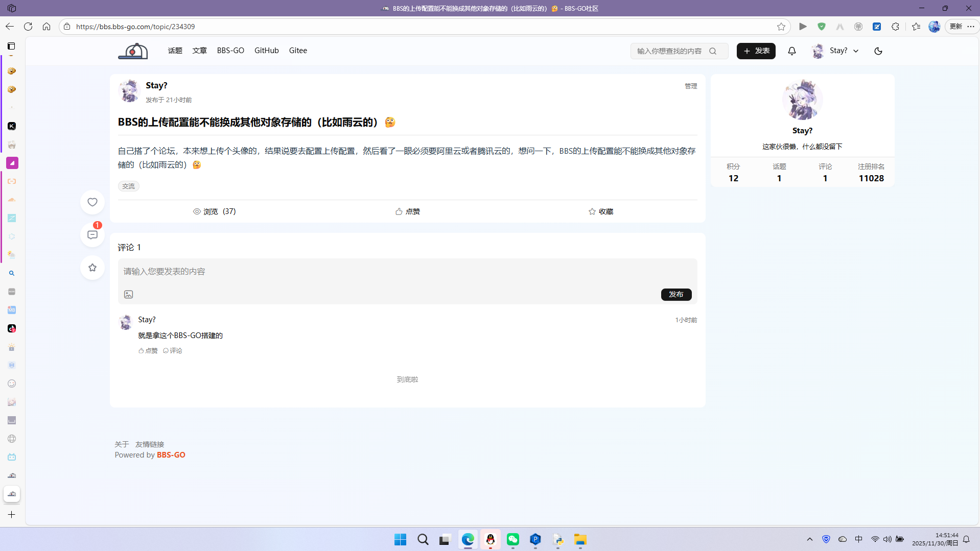980x551 pixels.
Task: Toggle 点赞 like on the post
Action: coord(407,211)
